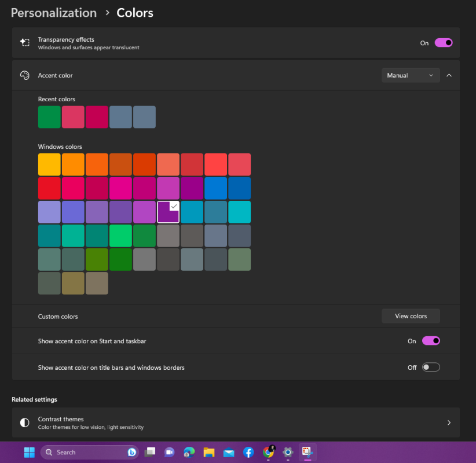Enable accent color on title bars and borders

point(431,368)
